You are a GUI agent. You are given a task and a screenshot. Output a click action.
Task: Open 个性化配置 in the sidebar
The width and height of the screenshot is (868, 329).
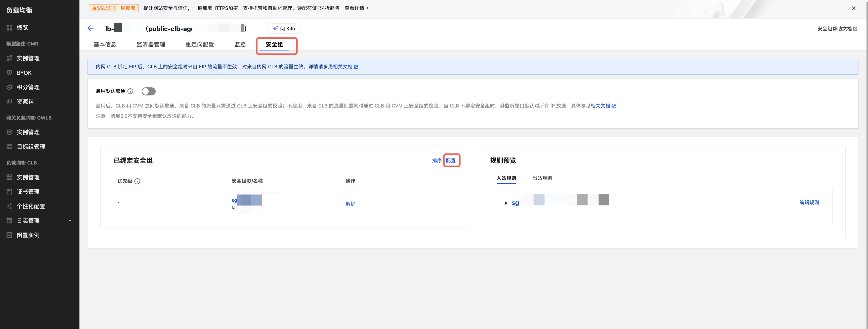tap(31, 206)
